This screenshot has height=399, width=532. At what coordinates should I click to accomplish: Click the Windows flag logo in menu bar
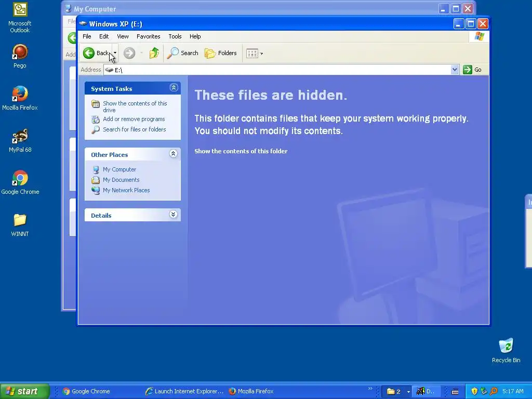(480, 36)
